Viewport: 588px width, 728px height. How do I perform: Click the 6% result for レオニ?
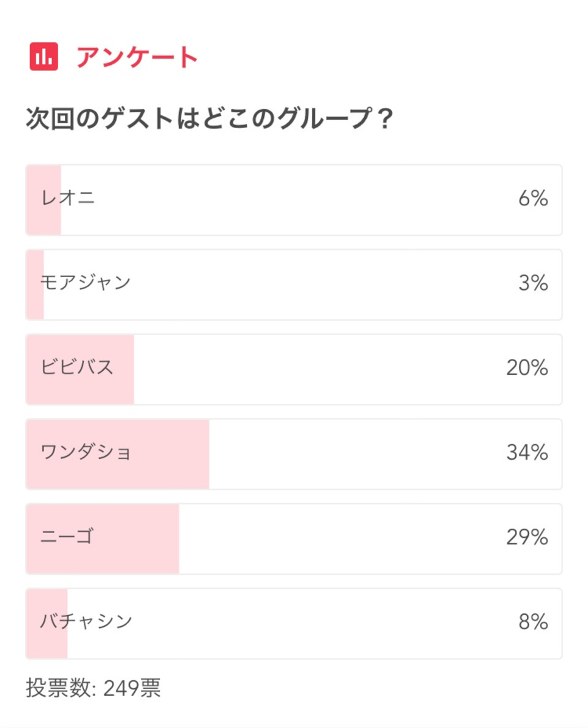[533, 199]
